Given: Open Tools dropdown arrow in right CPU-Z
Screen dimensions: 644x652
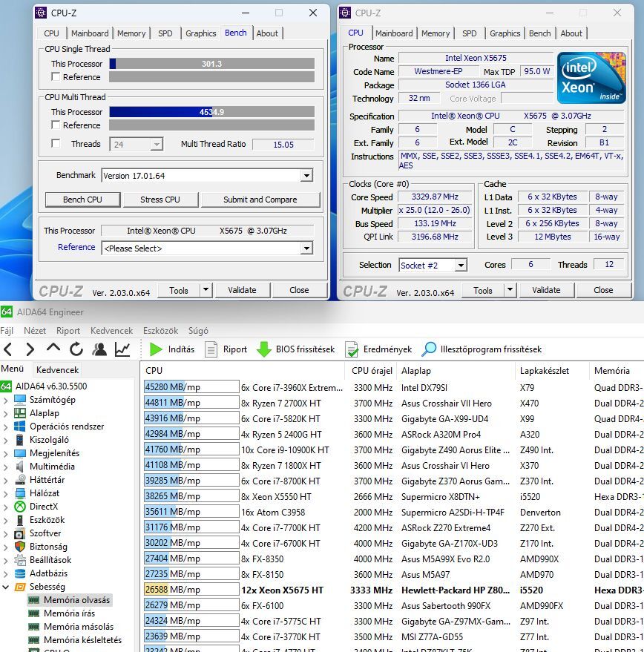Looking at the screenshot, I should pyautogui.click(x=510, y=290).
